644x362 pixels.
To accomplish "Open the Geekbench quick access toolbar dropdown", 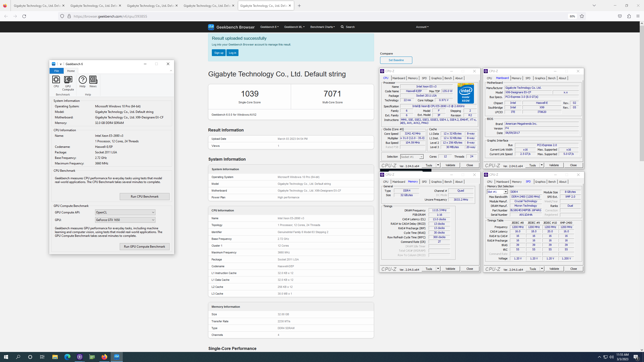I will coord(61,64).
